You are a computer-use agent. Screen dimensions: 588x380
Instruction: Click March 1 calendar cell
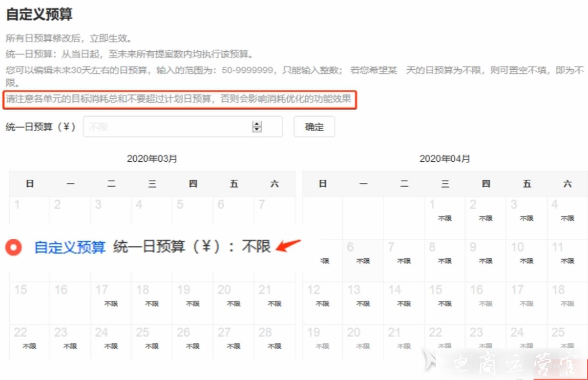pyautogui.click(x=29, y=211)
